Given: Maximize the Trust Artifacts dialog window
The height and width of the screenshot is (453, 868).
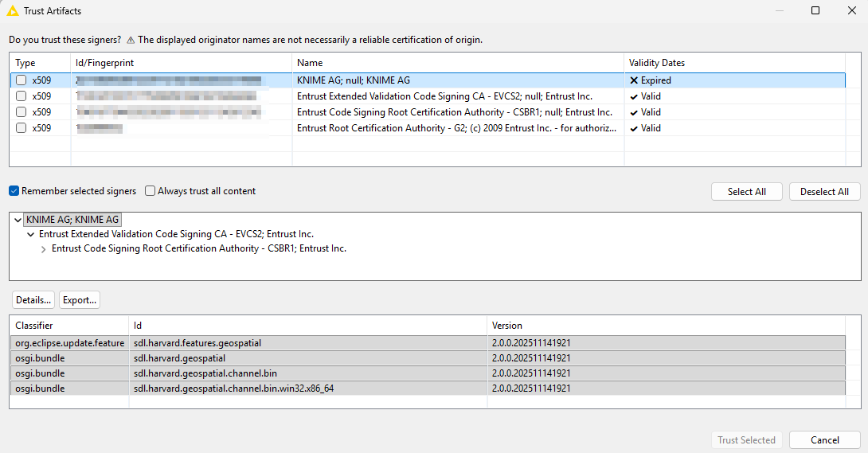Looking at the screenshot, I should click(x=815, y=11).
